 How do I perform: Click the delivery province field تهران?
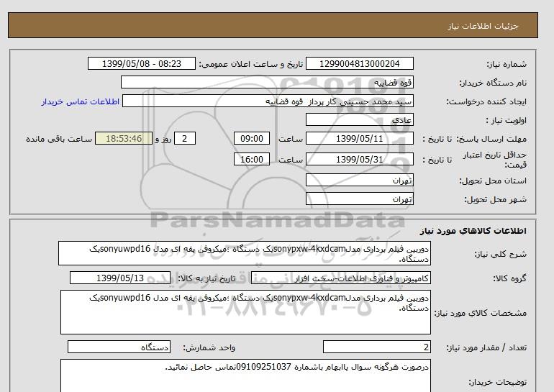(x=359, y=180)
